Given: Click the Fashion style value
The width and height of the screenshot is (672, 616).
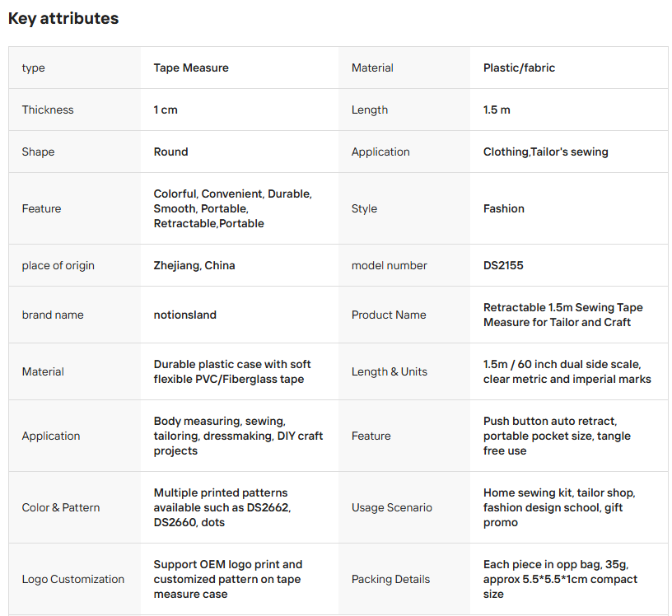Looking at the screenshot, I should point(503,208).
